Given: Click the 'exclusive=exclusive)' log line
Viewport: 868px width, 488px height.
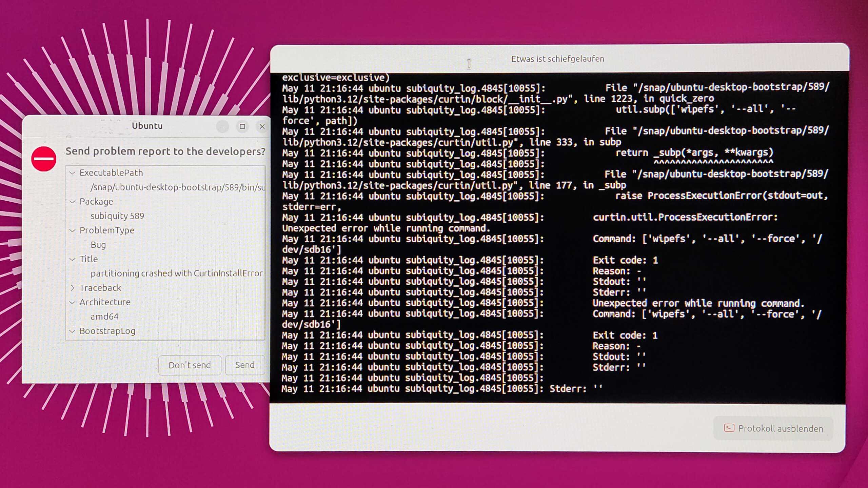Looking at the screenshot, I should point(336,78).
